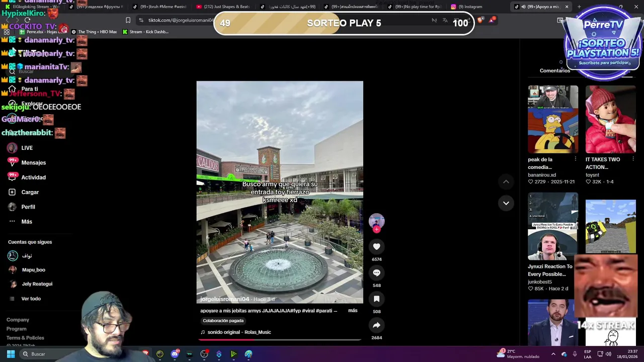Open the Company footer link
Image resolution: width=644 pixels, height=362 pixels.
click(x=18, y=320)
